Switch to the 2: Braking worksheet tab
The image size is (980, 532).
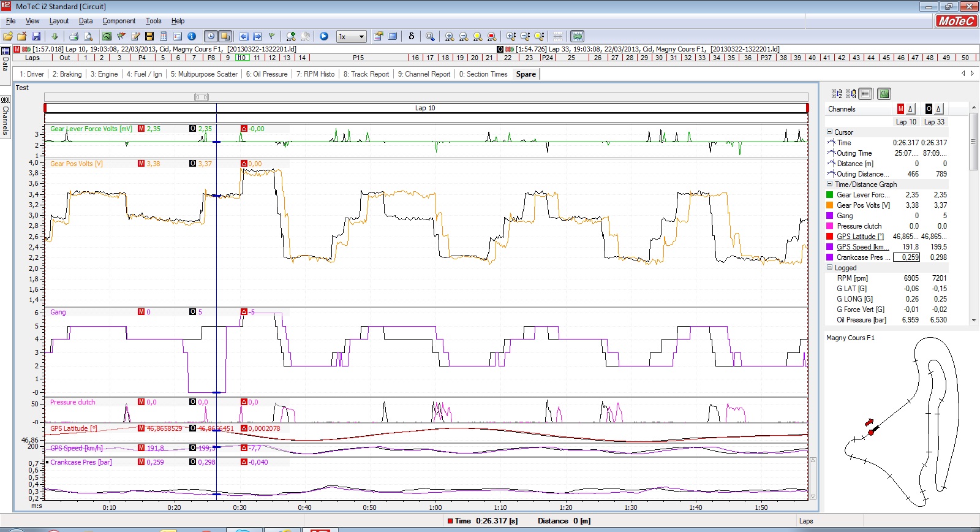[67, 74]
